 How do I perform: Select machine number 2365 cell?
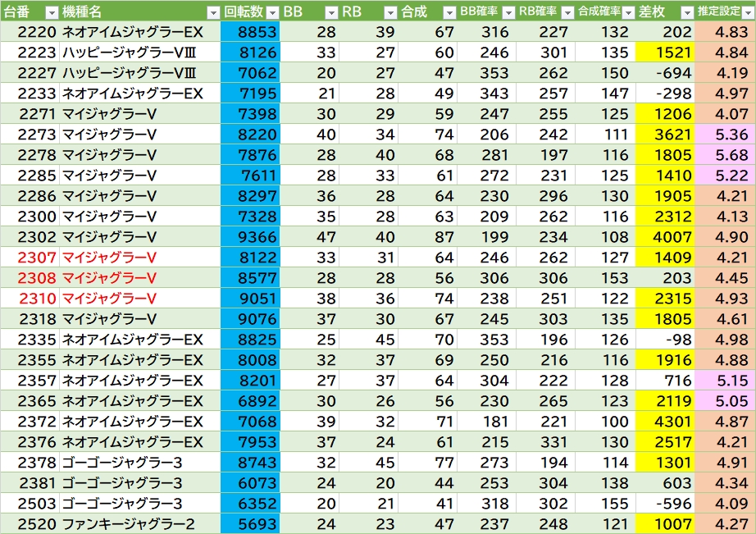30,401
